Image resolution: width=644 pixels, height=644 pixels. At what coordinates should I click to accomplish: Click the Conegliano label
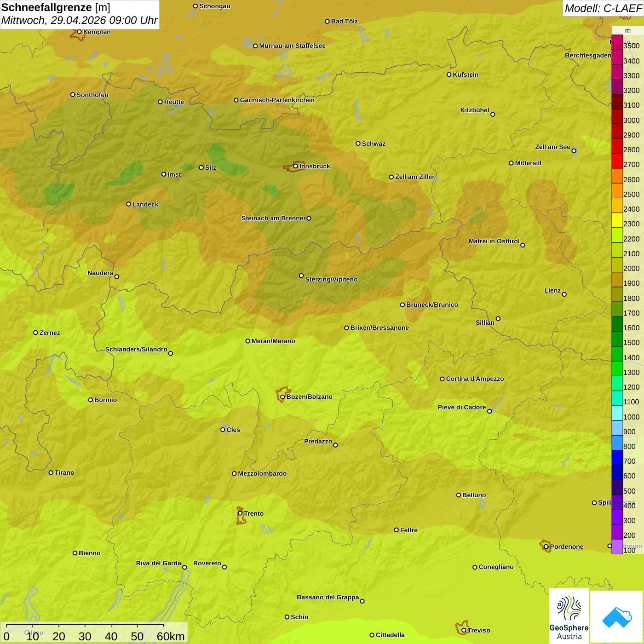pyautogui.click(x=496, y=567)
